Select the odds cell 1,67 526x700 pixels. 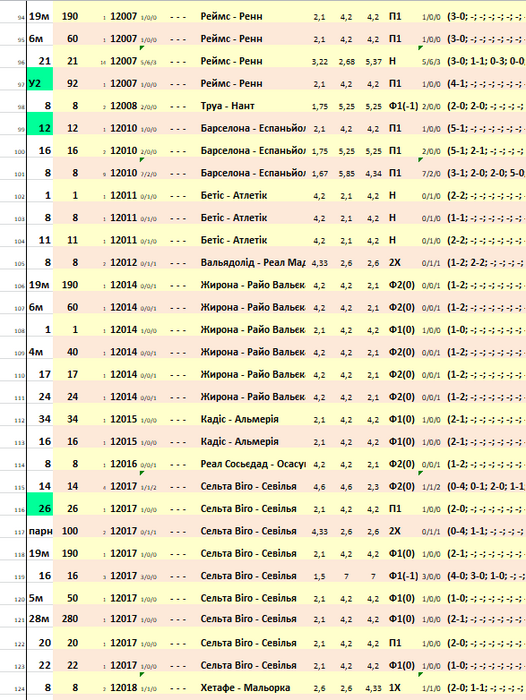pyautogui.click(x=320, y=174)
